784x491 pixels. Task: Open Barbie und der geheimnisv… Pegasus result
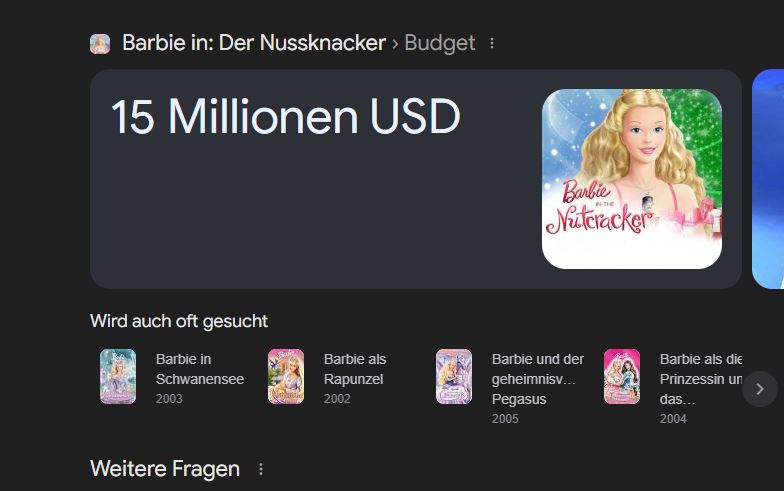pyautogui.click(x=510, y=388)
